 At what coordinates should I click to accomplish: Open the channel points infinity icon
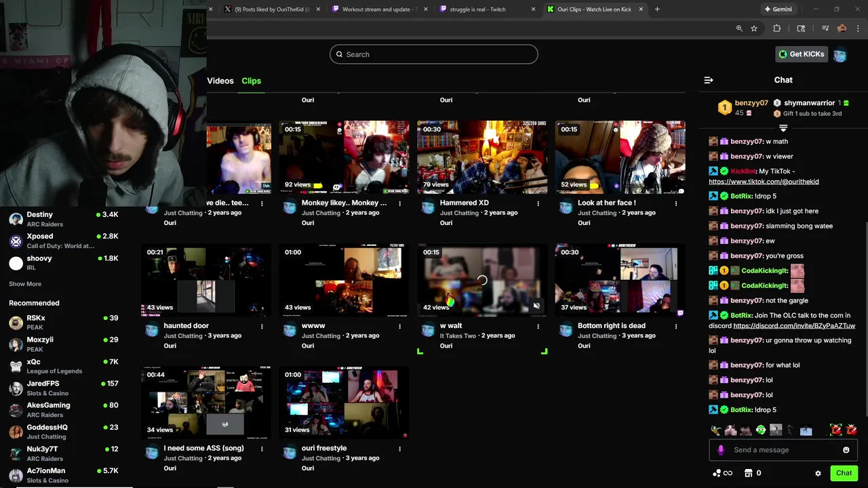723,473
